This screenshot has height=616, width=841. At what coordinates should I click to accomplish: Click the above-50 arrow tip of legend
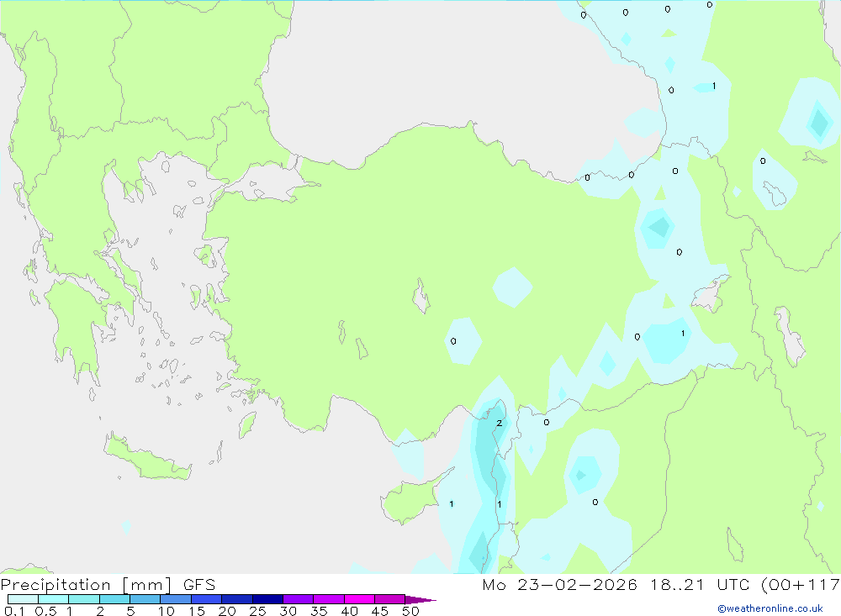point(420,600)
